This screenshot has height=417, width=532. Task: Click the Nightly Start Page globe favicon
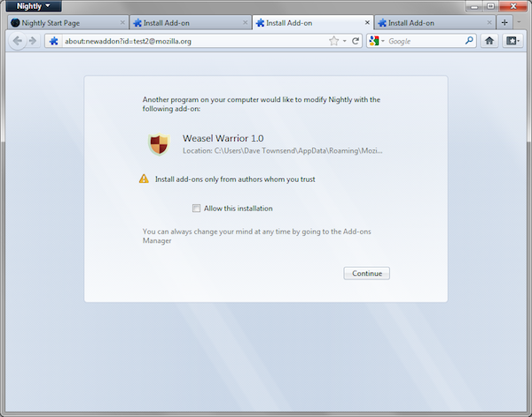pyautogui.click(x=15, y=23)
